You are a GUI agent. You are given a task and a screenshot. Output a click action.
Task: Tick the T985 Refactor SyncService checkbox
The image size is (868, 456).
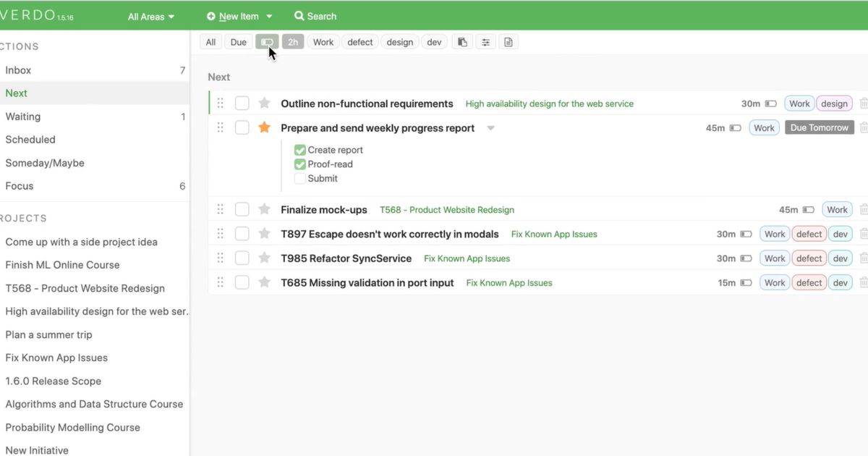pyautogui.click(x=242, y=258)
